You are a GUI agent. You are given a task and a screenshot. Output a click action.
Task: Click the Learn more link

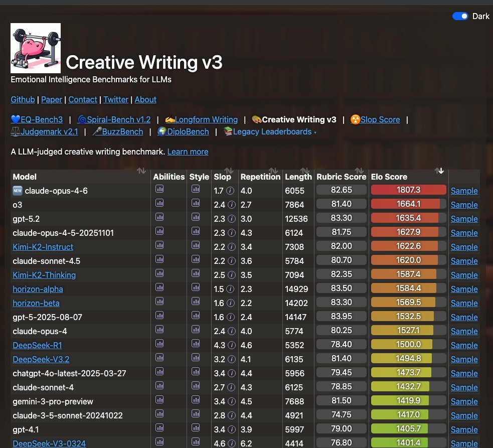pyautogui.click(x=188, y=152)
